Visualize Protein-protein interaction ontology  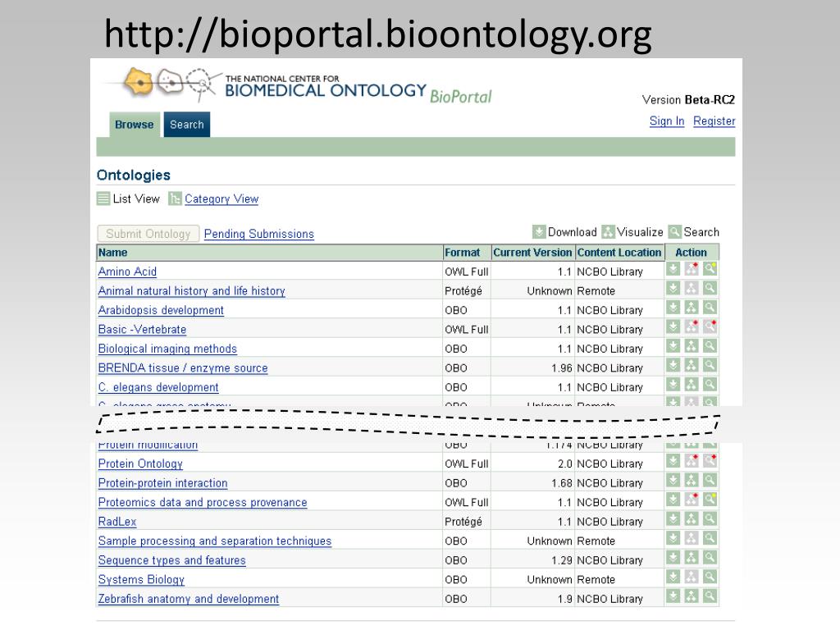(x=692, y=480)
